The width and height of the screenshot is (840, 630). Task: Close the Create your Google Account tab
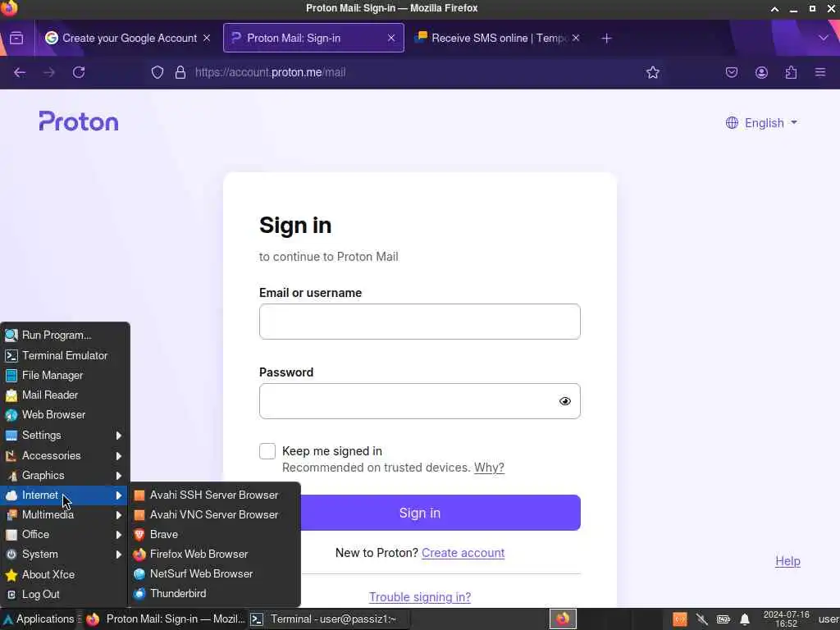207,38
